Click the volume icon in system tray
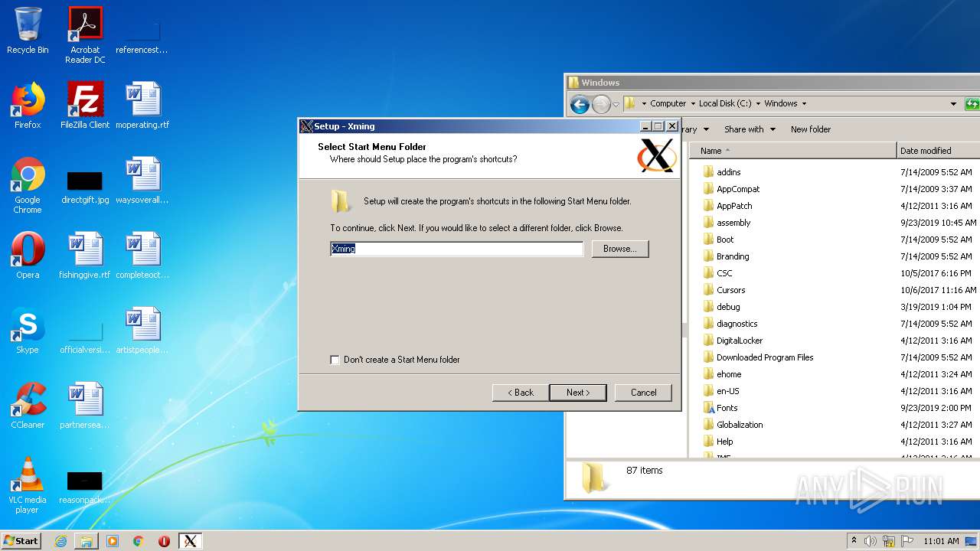 pyautogui.click(x=871, y=541)
